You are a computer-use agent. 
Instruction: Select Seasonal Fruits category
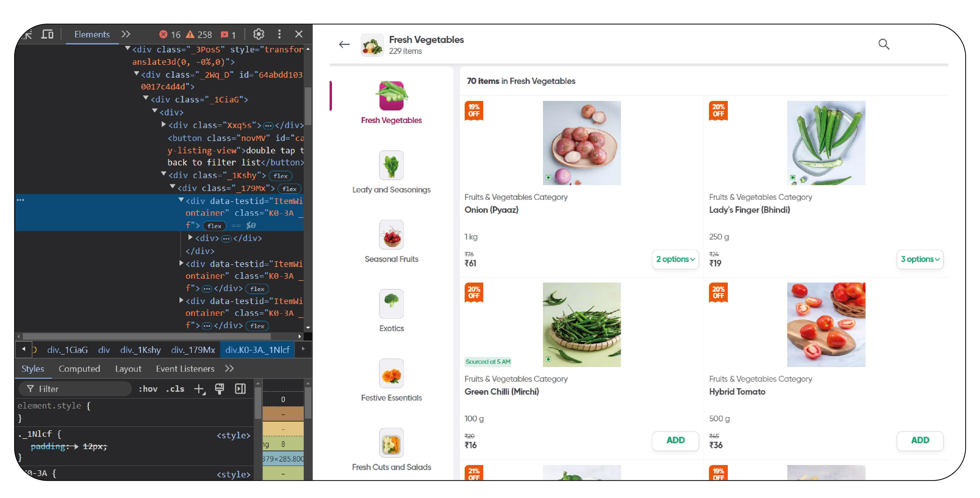pos(391,242)
